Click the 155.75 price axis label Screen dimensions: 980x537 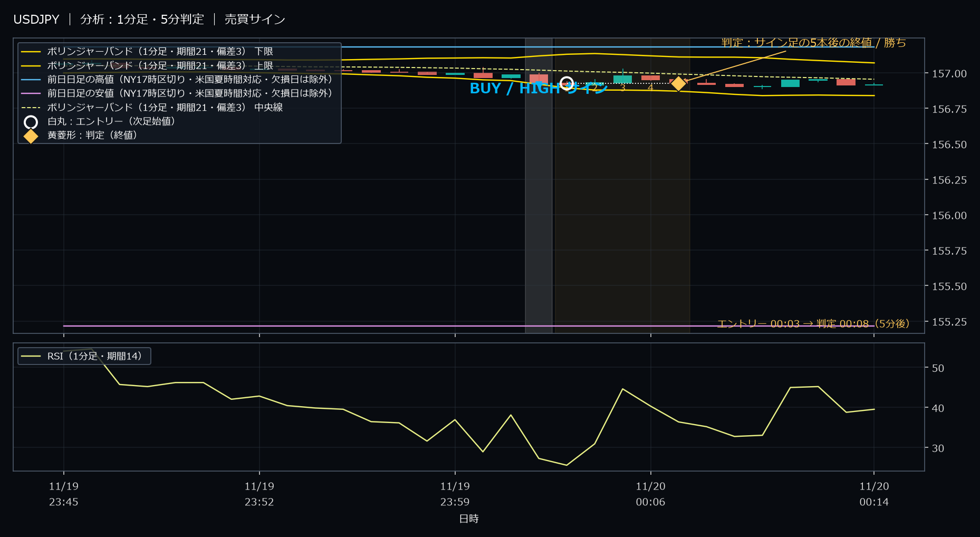pos(949,251)
